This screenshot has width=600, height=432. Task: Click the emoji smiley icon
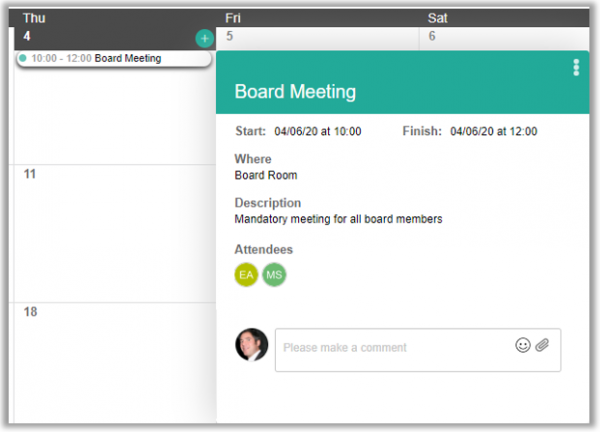pos(523,345)
